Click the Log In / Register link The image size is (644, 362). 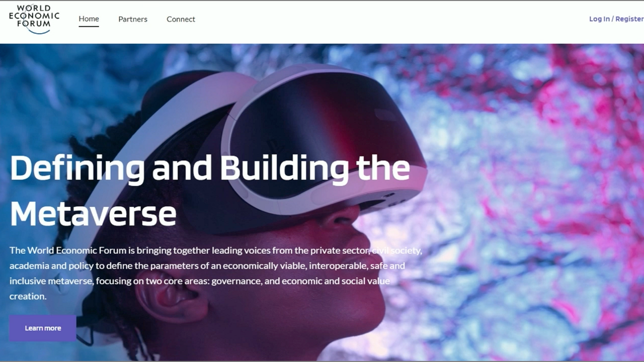click(616, 19)
